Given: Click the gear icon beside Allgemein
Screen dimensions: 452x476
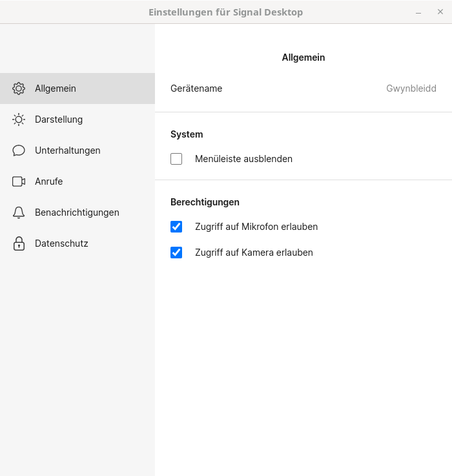Looking at the screenshot, I should pos(19,88).
